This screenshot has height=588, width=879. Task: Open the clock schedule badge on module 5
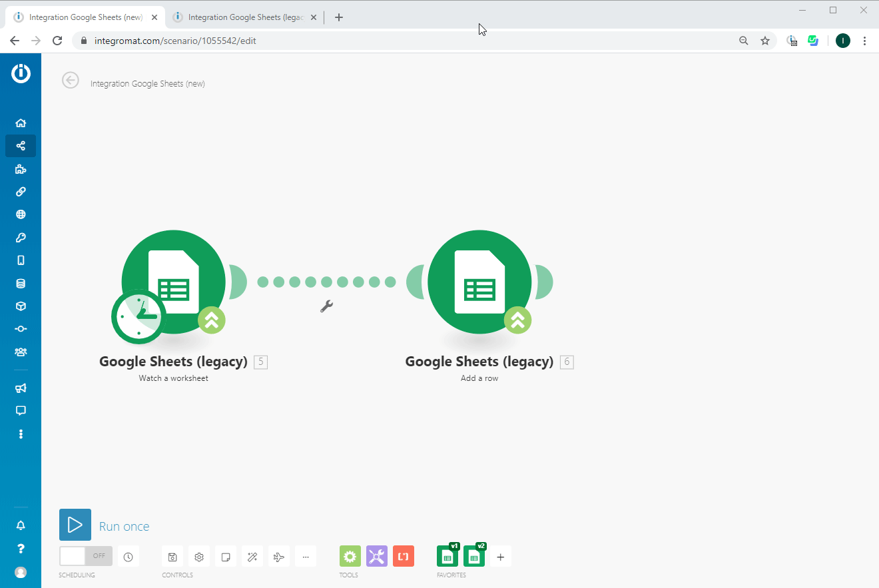pos(139,316)
